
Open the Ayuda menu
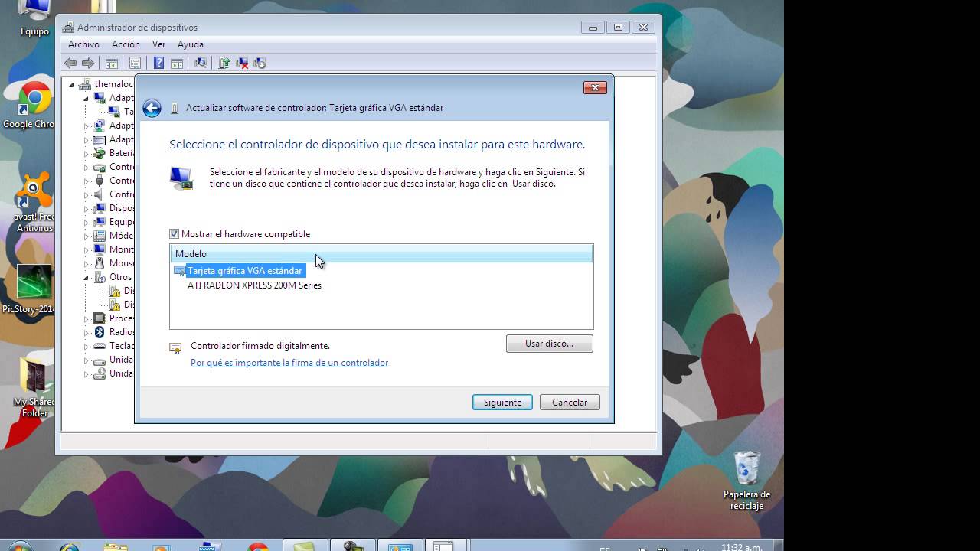click(x=191, y=44)
